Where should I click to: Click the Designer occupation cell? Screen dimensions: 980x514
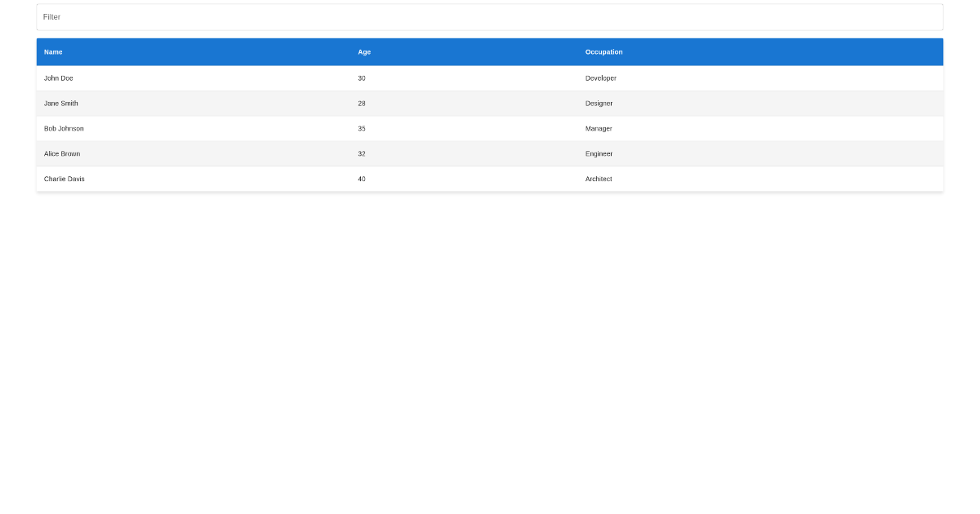[x=599, y=104]
